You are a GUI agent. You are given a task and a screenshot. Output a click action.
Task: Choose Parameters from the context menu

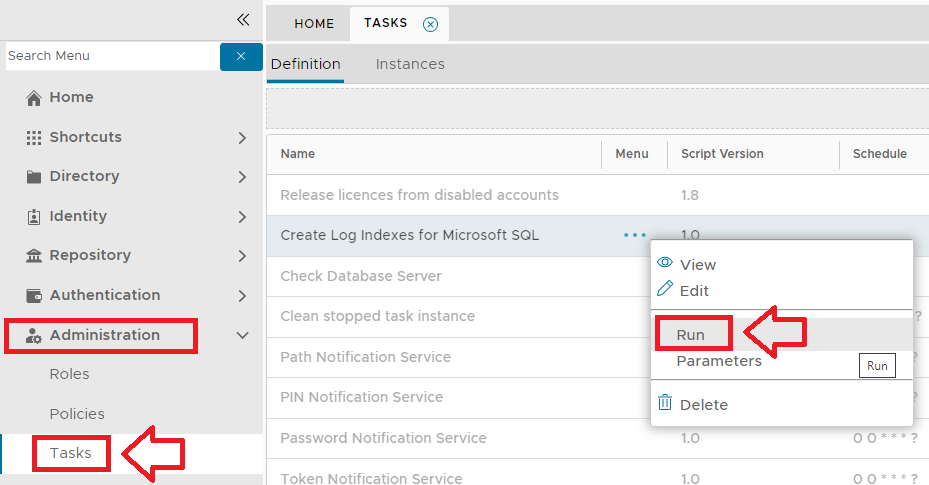point(718,361)
